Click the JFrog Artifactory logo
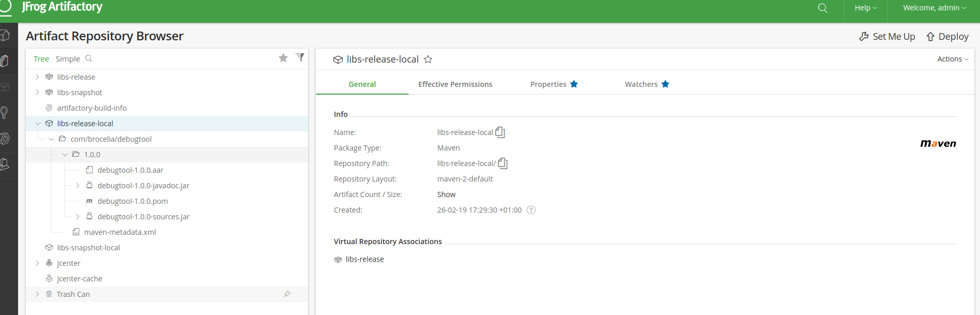 [62, 7]
